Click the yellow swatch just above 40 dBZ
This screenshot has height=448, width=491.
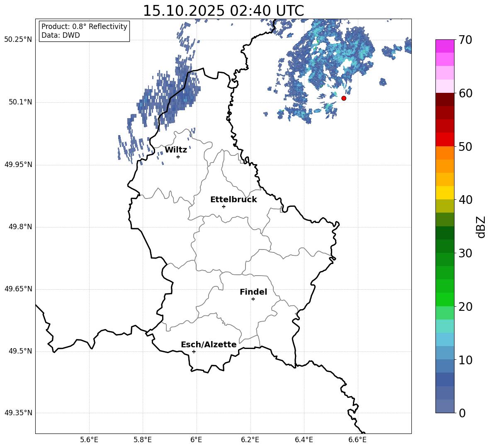coord(445,193)
